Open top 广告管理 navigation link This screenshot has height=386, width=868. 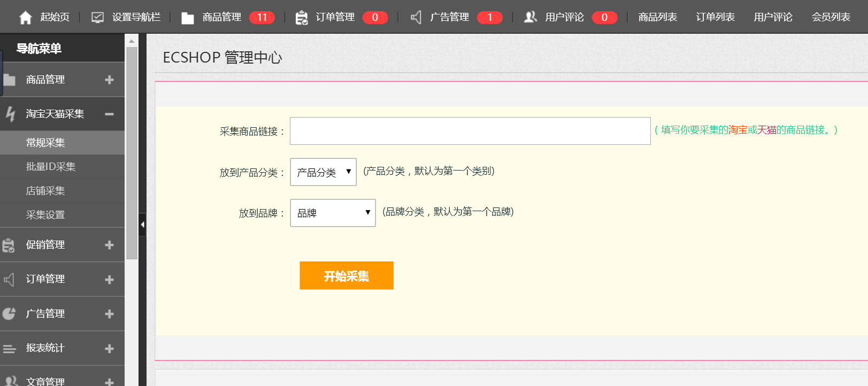point(450,17)
